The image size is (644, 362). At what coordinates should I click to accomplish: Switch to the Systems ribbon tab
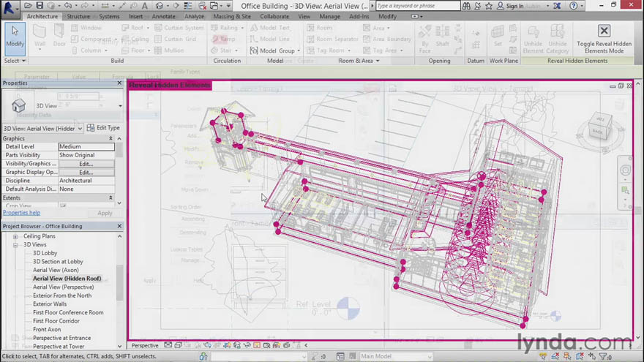[x=109, y=16]
